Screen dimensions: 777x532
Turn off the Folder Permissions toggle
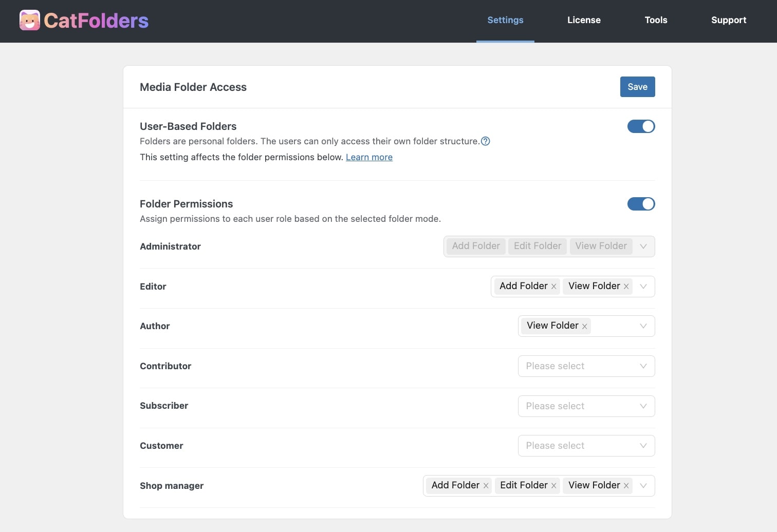pos(641,204)
